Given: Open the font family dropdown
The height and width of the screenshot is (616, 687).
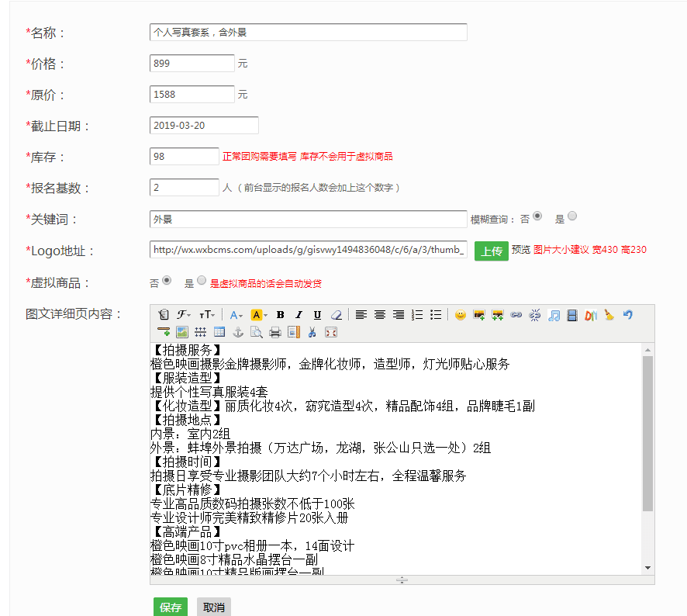Looking at the screenshot, I should [x=184, y=315].
